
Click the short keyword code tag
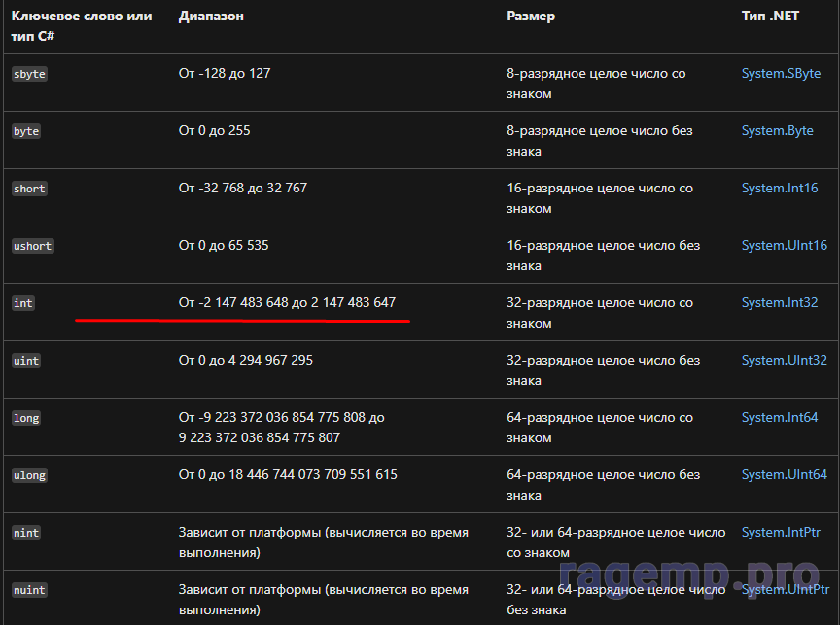pyautogui.click(x=29, y=190)
